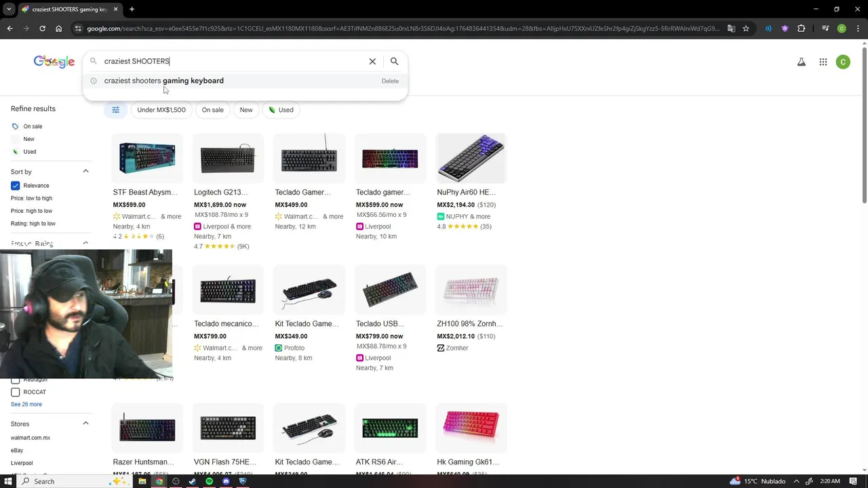
Task: Open a new browser tab
Action: coord(132,9)
